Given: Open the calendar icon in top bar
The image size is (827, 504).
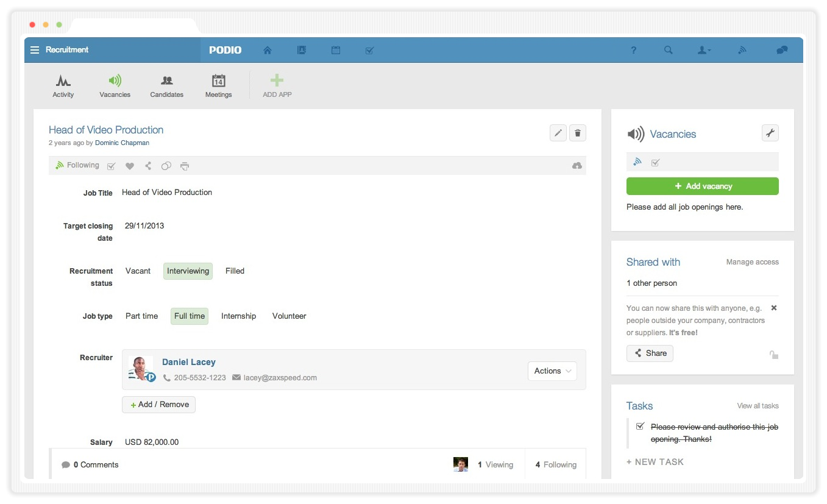Looking at the screenshot, I should pos(336,50).
